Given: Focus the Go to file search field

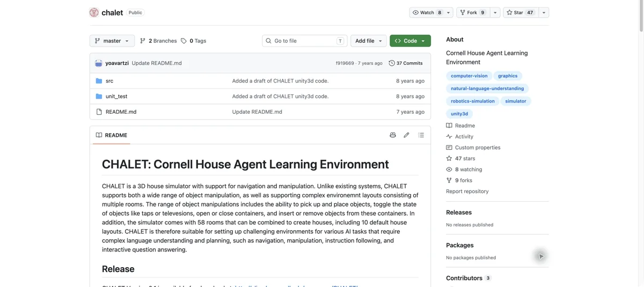Looking at the screenshot, I should tap(305, 41).
